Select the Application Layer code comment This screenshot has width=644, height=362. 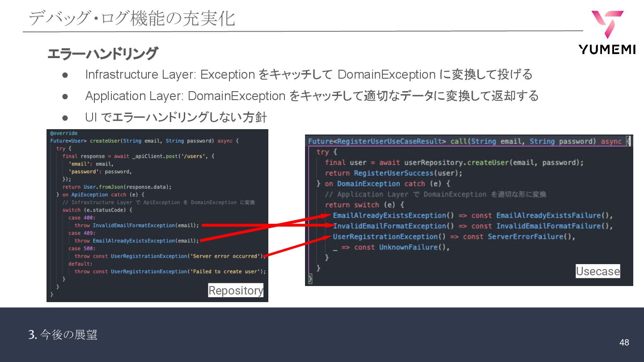(x=436, y=194)
